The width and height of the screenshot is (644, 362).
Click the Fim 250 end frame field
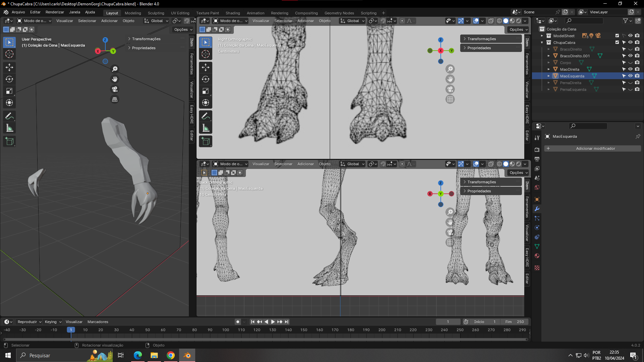coord(514,322)
